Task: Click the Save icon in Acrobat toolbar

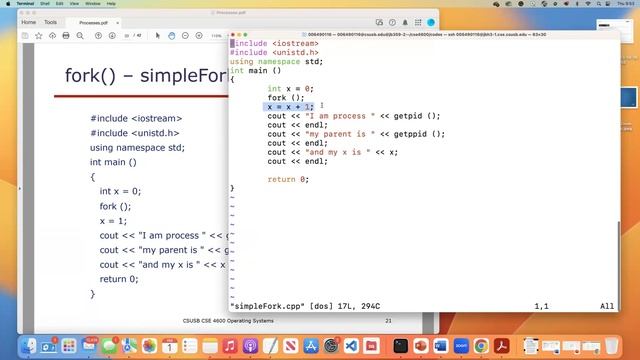Action: coord(25,36)
